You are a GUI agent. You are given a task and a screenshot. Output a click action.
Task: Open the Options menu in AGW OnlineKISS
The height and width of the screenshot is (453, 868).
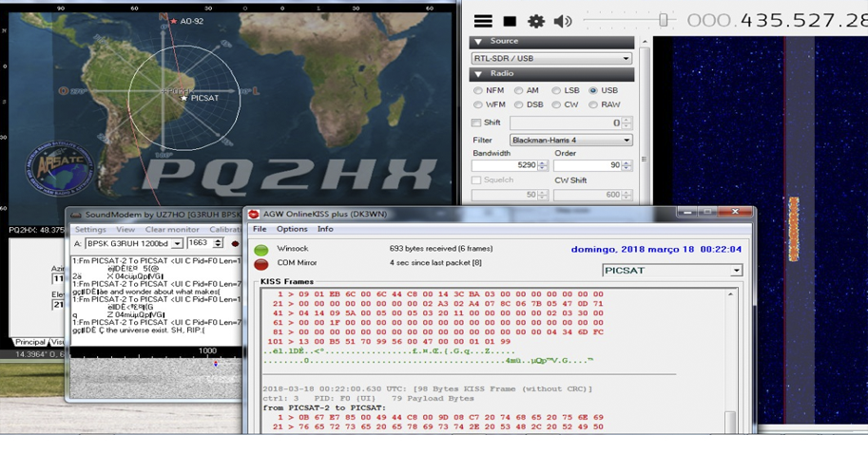(292, 229)
